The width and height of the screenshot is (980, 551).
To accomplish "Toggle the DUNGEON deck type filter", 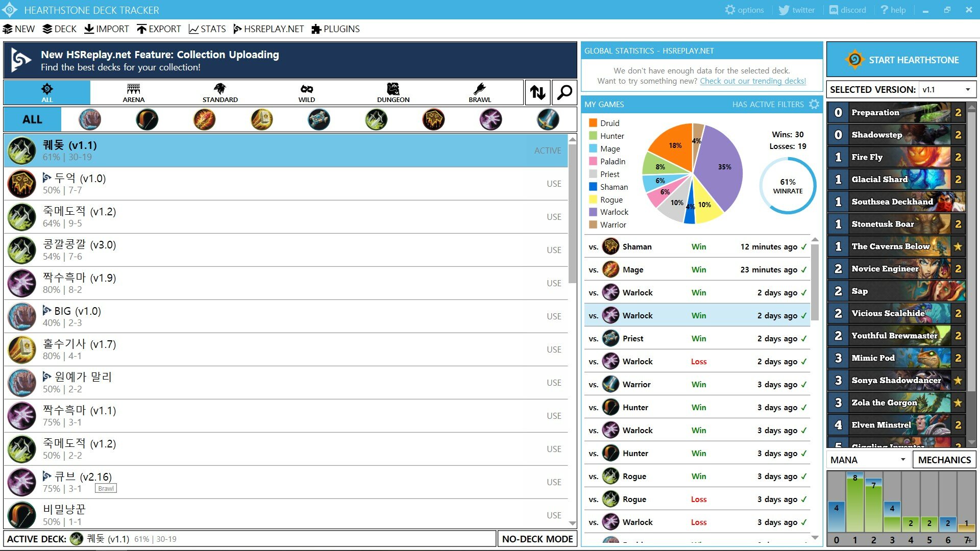I will (393, 92).
